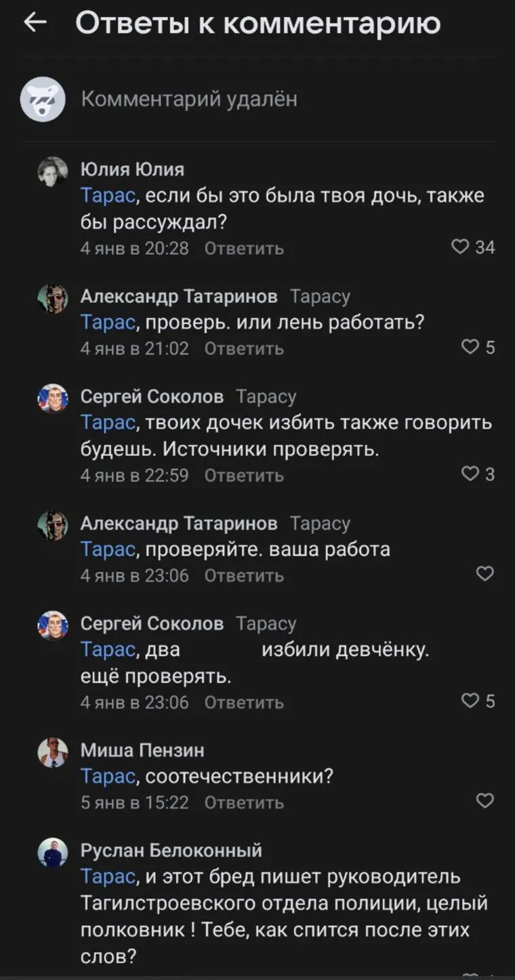Reply to Миша Пензин's comment

pyautogui.click(x=244, y=802)
